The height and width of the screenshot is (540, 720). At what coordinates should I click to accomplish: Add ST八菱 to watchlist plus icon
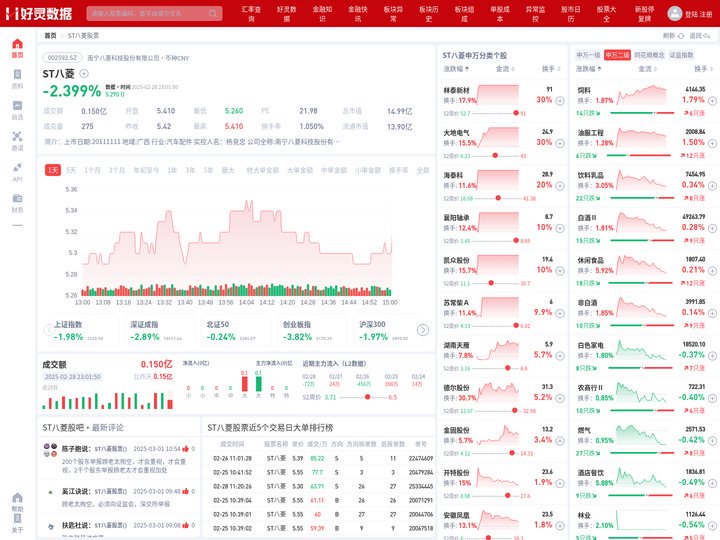[84, 73]
